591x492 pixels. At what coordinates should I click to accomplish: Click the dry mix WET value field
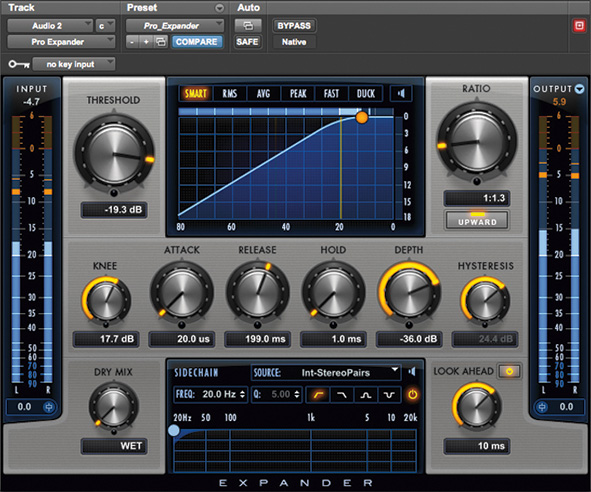(114, 446)
